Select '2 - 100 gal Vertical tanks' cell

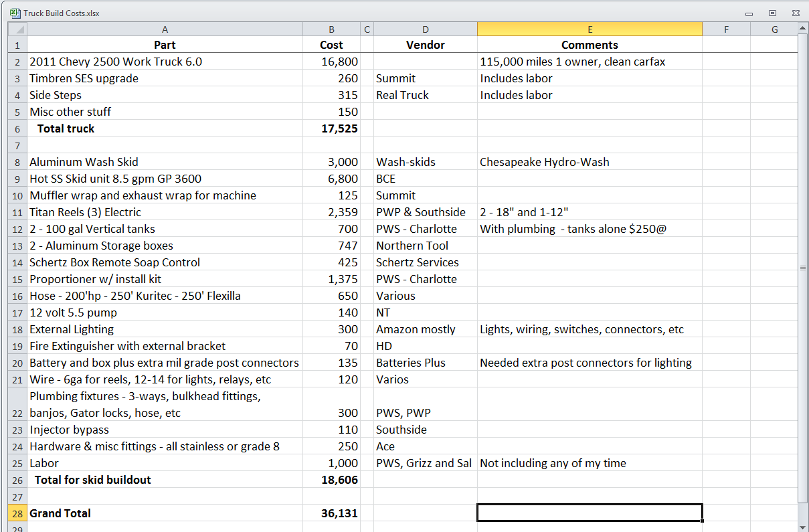click(165, 229)
